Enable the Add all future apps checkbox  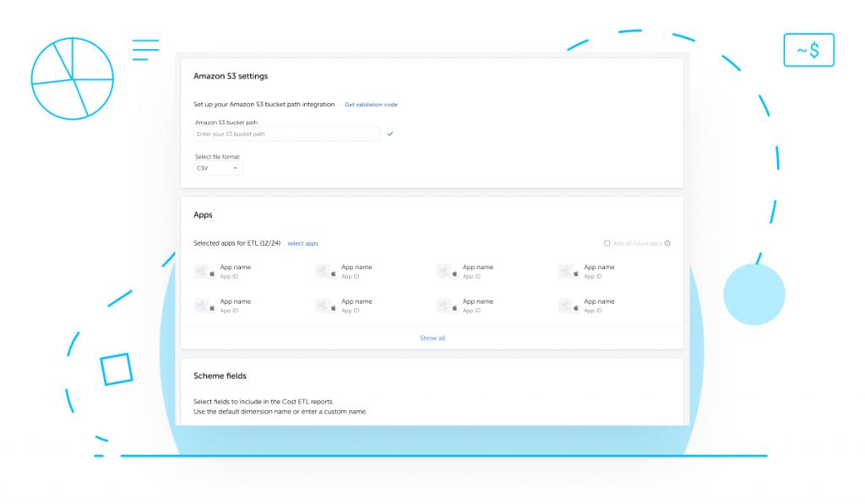607,243
